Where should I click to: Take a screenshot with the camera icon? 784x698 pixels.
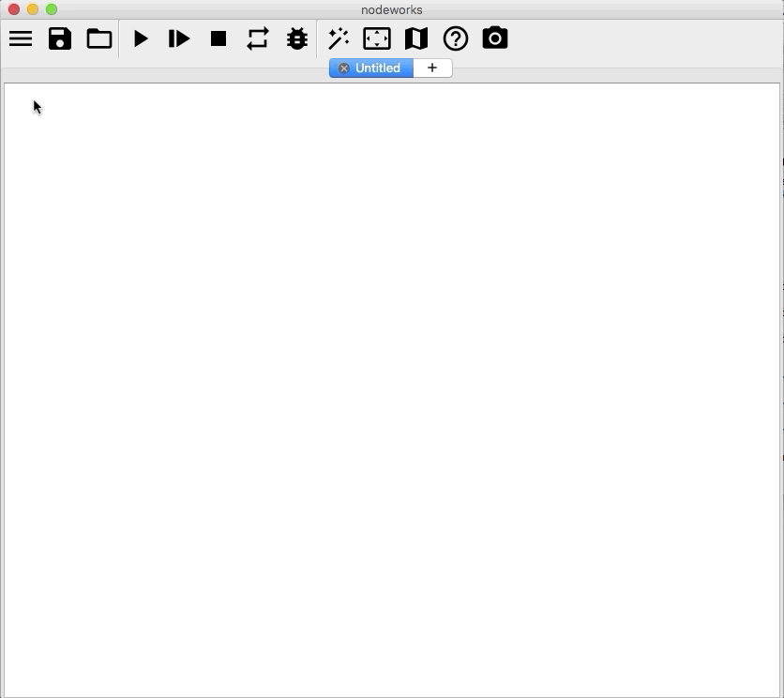coord(495,38)
